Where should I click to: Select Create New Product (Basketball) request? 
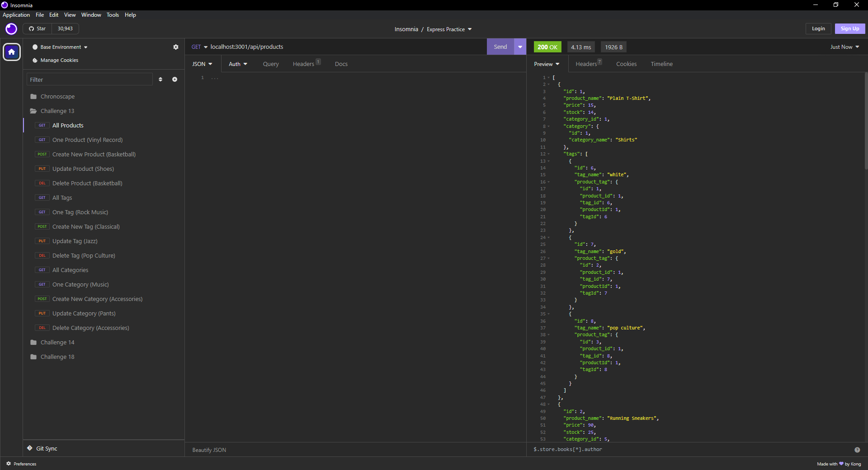(x=104, y=155)
